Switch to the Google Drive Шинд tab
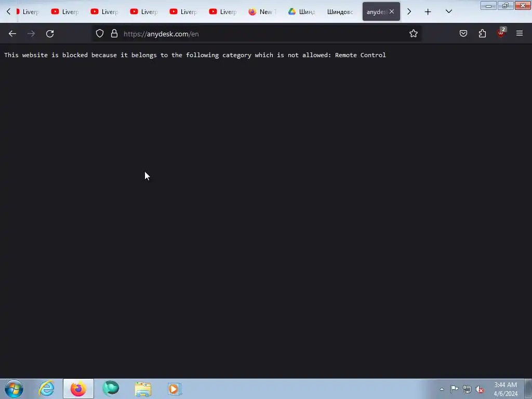The image size is (532, 399). pyautogui.click(x=302, y=12)
